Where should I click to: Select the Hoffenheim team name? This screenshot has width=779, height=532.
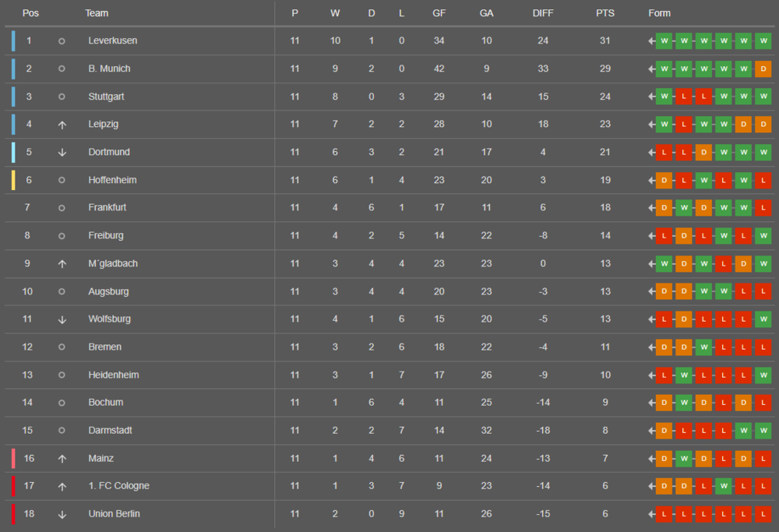[x=112, y=180]
